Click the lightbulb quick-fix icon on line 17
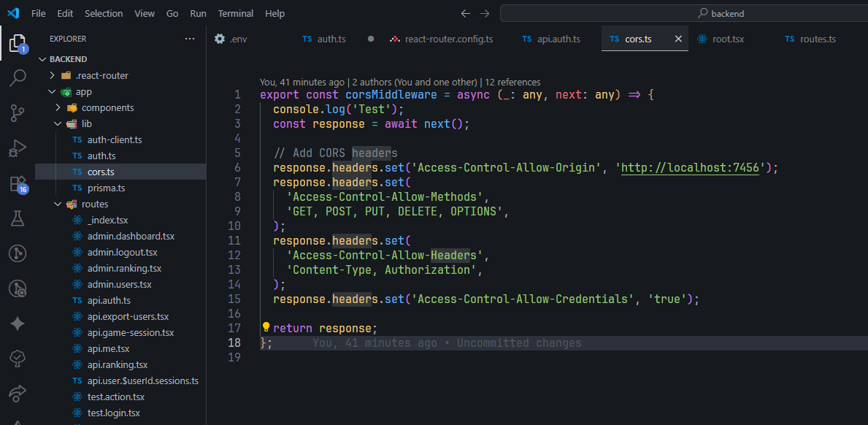Viewport: 868px width, 425px height. [266, 328]
